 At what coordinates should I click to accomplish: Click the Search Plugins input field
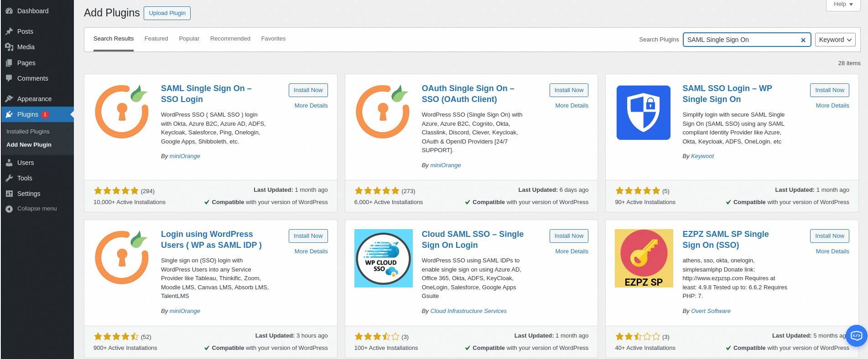click(x=741, y=40)
